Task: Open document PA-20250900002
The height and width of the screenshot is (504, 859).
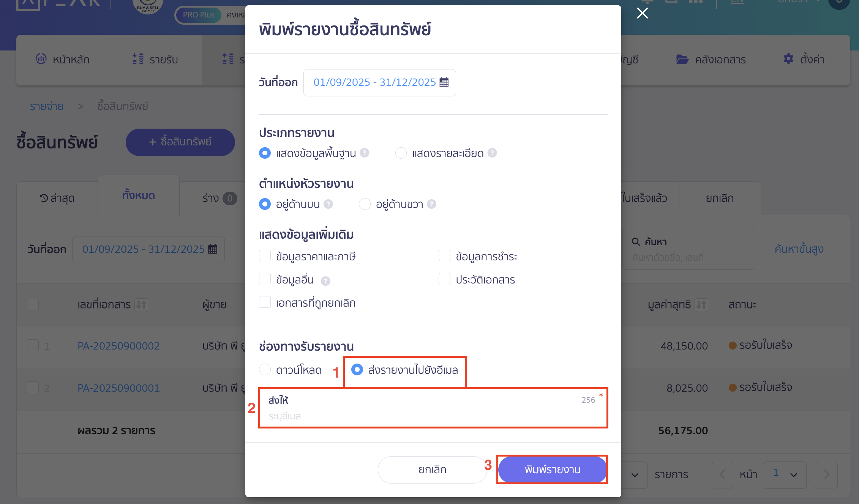Action: click(x=119, y=346)
